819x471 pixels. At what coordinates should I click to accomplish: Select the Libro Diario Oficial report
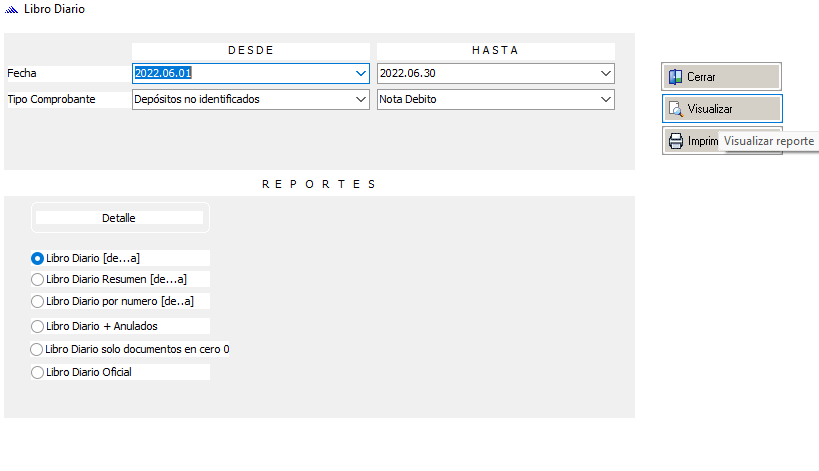(38, 372)
